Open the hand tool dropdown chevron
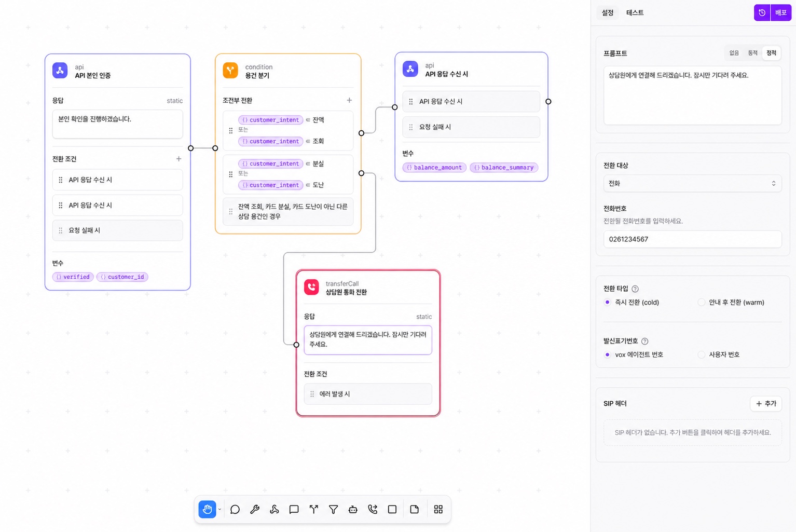This screenshot has width=796, height=532. [220, 509]
